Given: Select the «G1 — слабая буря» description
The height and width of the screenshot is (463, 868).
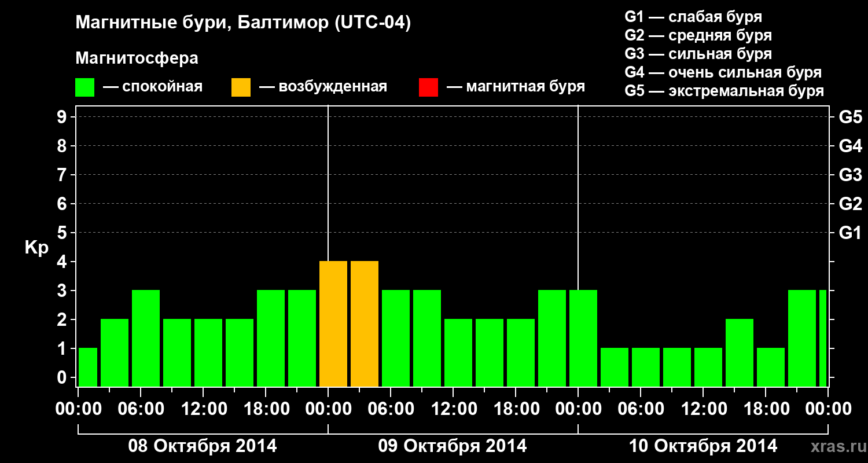Looking at the screenshot, I should (x=693, y=17).
